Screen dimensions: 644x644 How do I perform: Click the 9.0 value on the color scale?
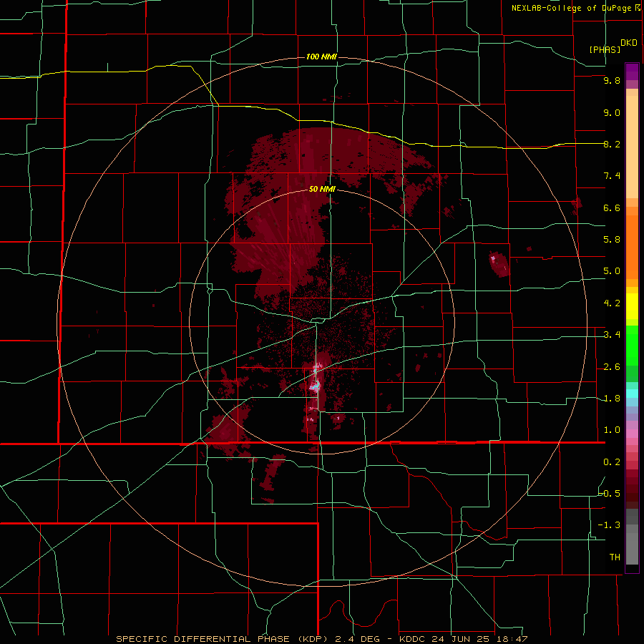click(612, 112)
